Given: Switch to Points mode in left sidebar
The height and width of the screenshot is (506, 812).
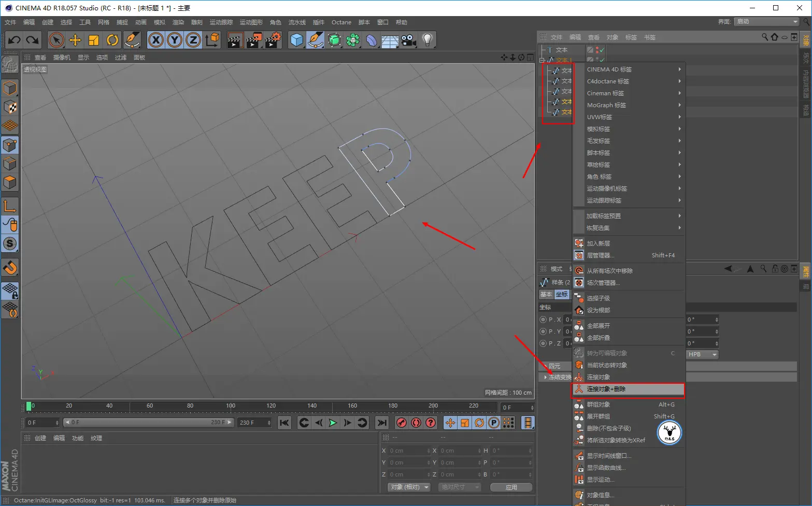Looking at the screenshot, I should 10,145.
